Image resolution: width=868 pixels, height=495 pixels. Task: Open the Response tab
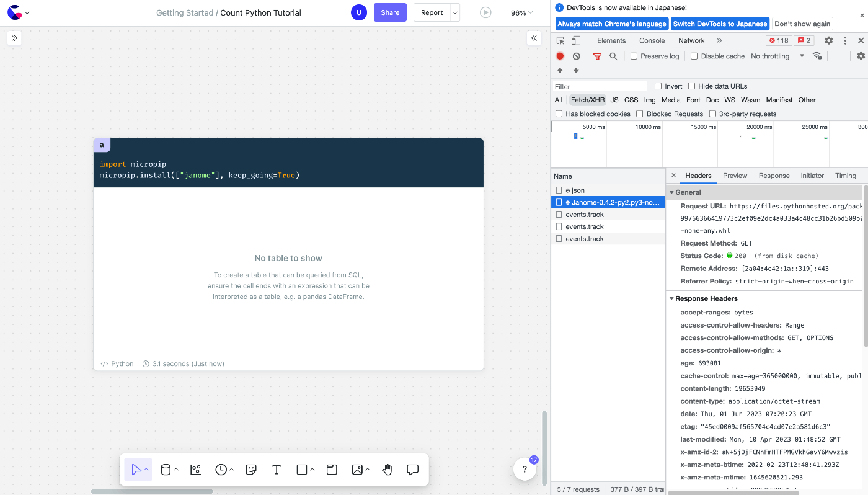[x=774, y=176]
